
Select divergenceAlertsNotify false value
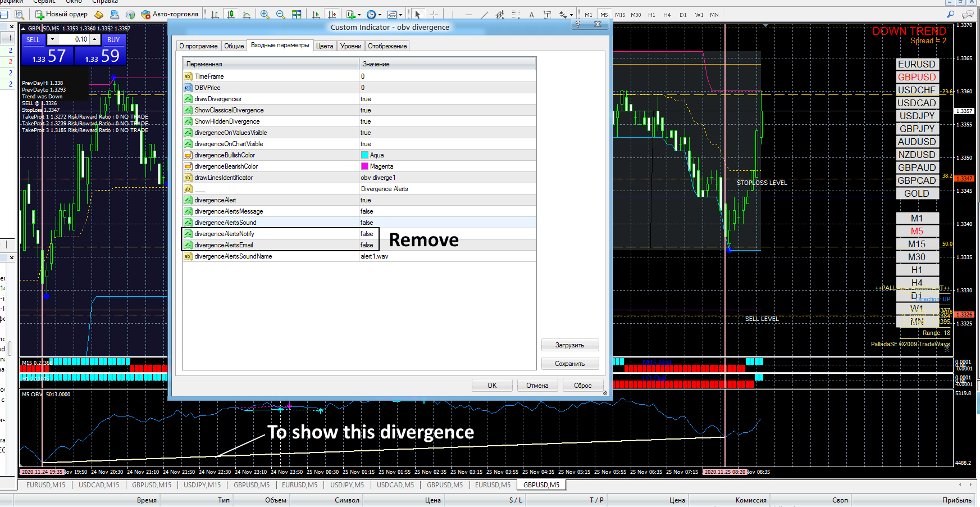367,234
